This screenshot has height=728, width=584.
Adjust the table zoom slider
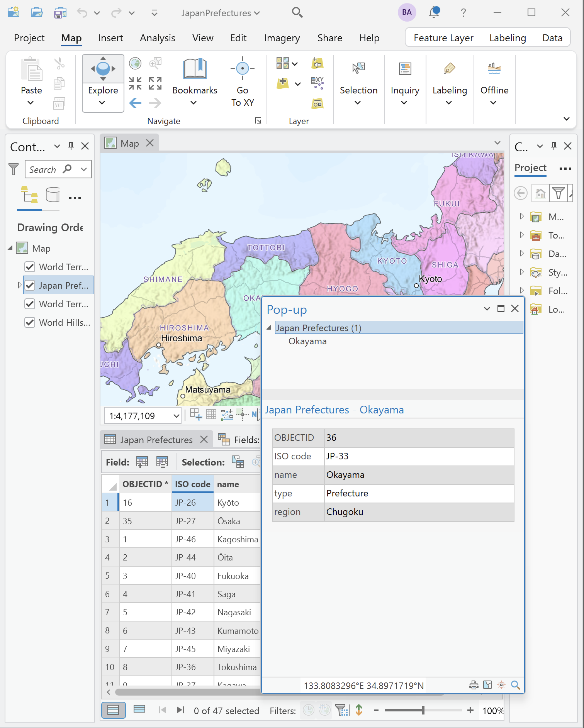[423, 710]
